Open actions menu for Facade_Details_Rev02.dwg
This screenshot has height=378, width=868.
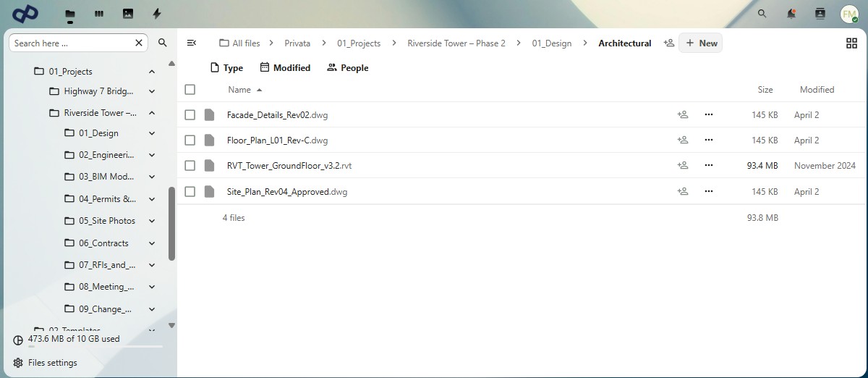709,114
